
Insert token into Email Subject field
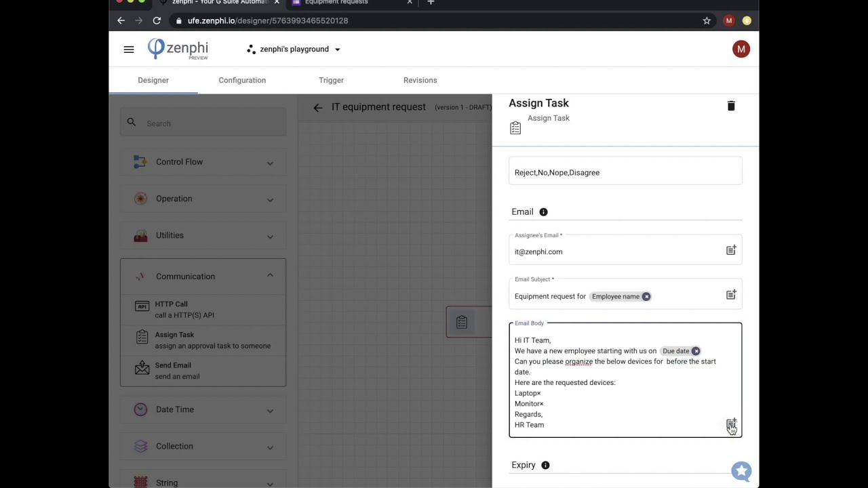point(731,295)
